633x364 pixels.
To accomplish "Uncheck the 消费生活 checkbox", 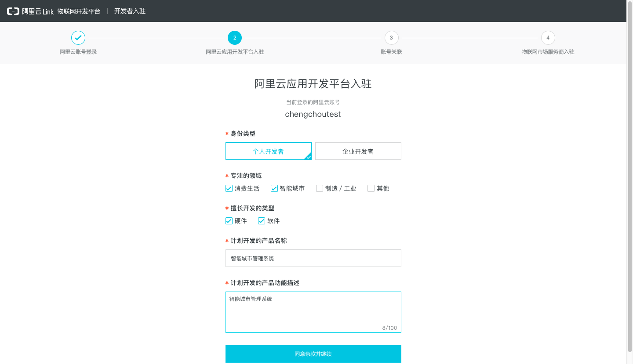I will pos(229,188).
